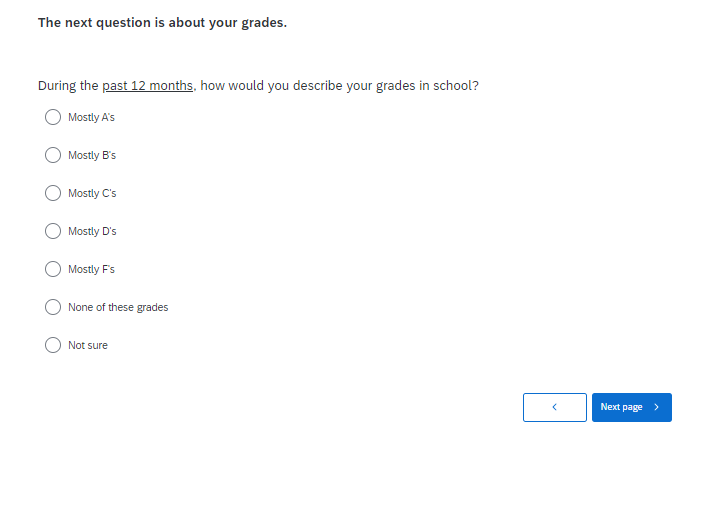Click the Mostly A's answer label
The image size is (715, 511).
tap(91, 117)
